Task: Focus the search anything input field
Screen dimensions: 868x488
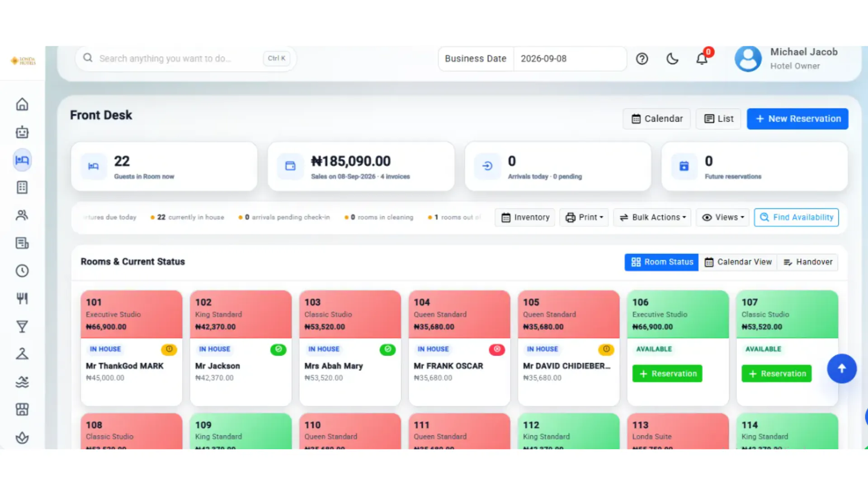Action: click(x=185, y=59)
